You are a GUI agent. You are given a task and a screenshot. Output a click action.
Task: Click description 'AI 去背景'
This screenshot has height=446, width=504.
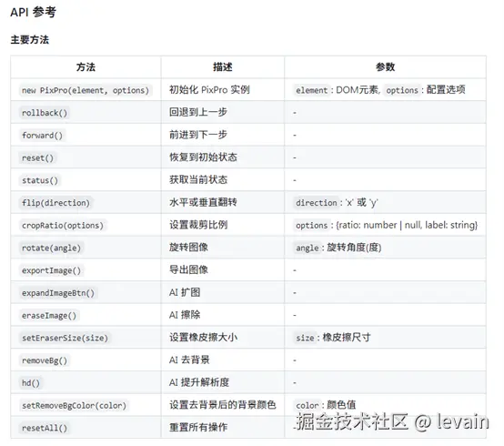coord(189,360)
